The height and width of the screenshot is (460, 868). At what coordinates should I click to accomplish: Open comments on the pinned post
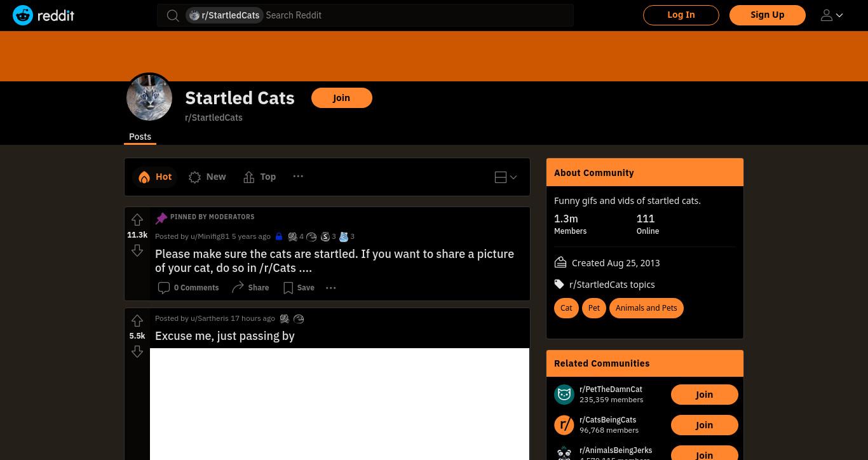point(188,288)
